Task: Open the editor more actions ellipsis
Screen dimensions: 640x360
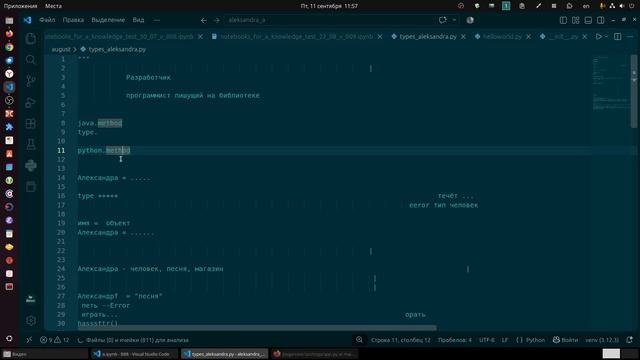Action: click(x=630, y=37)
